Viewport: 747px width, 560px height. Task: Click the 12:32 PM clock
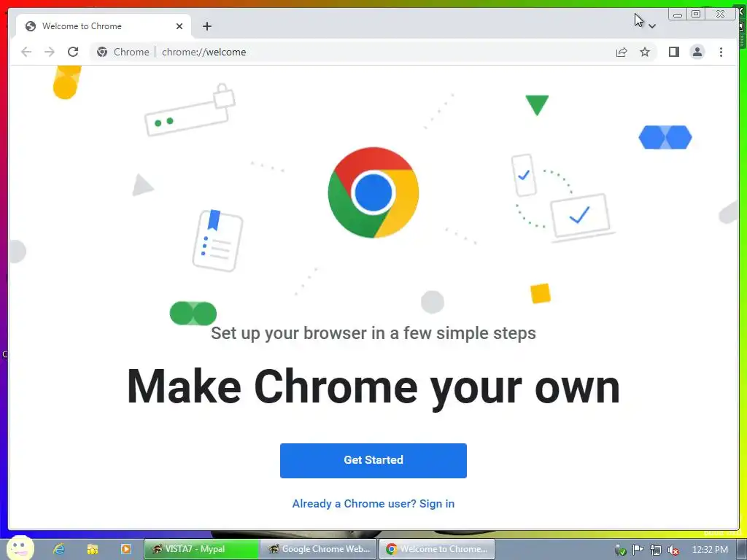click(x=710, y=550)
